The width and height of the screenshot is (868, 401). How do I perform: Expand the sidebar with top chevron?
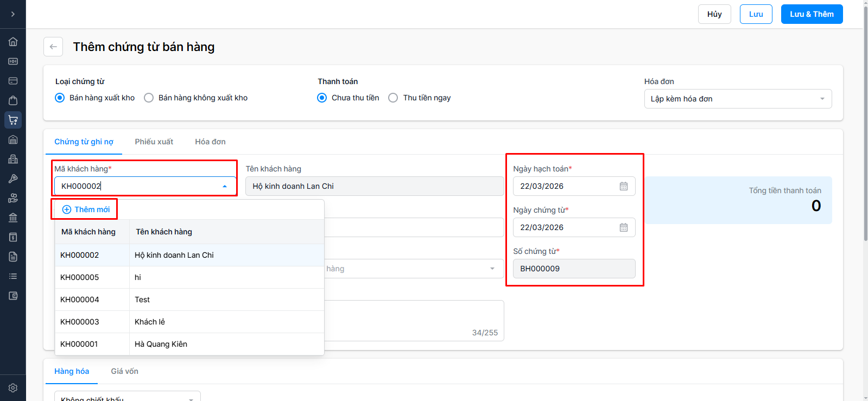pos(13,14)
